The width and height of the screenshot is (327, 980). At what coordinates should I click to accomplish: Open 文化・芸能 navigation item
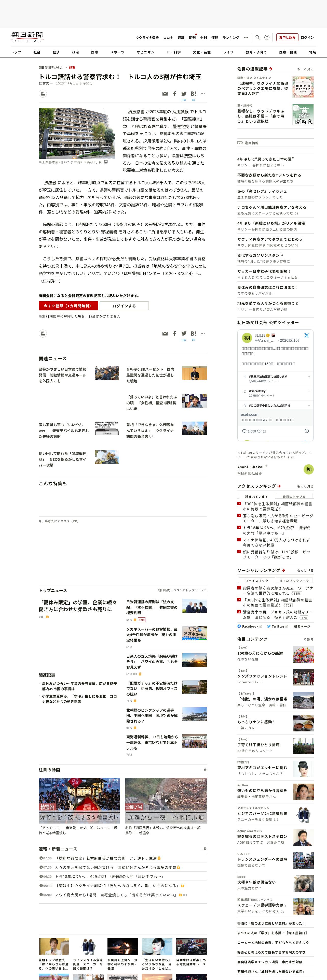202,52
